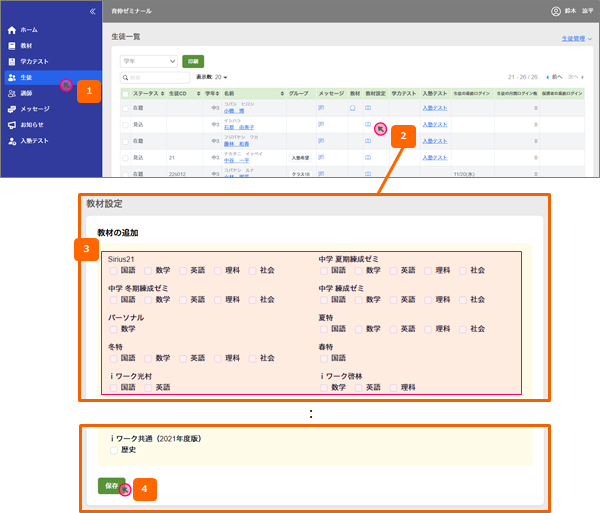This screenshot has height=513, width=600.
Task: Select 講師 in the sidebar
Action: [x=26, y=92]
